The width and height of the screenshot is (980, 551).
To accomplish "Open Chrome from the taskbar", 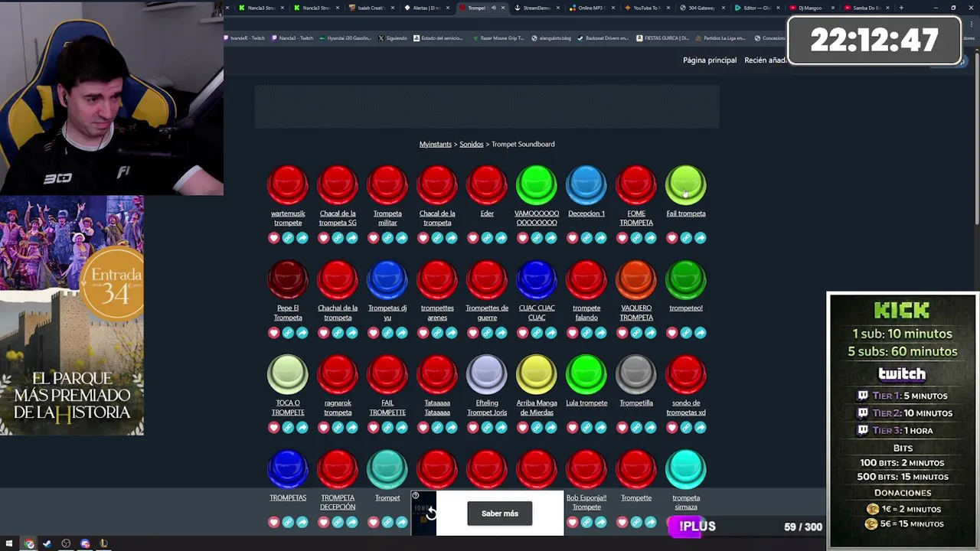I will coord(29,543).
